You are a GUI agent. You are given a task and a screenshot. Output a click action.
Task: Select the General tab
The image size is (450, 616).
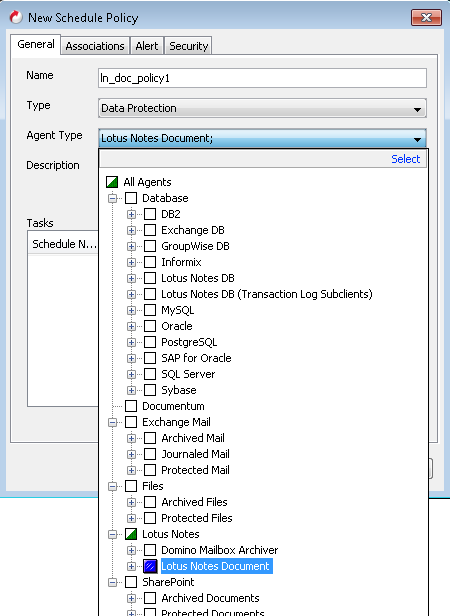(x=35, y=44)
